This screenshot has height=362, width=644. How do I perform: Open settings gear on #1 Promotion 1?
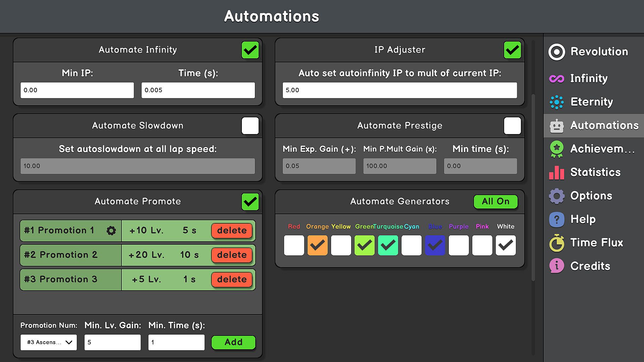[x=111, y=231]
